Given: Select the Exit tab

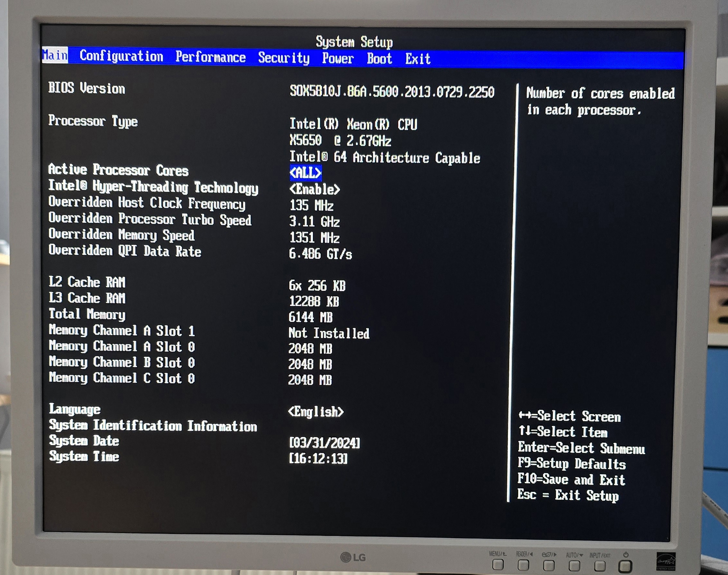Looking at the screenshot, I should pos(418,59).
